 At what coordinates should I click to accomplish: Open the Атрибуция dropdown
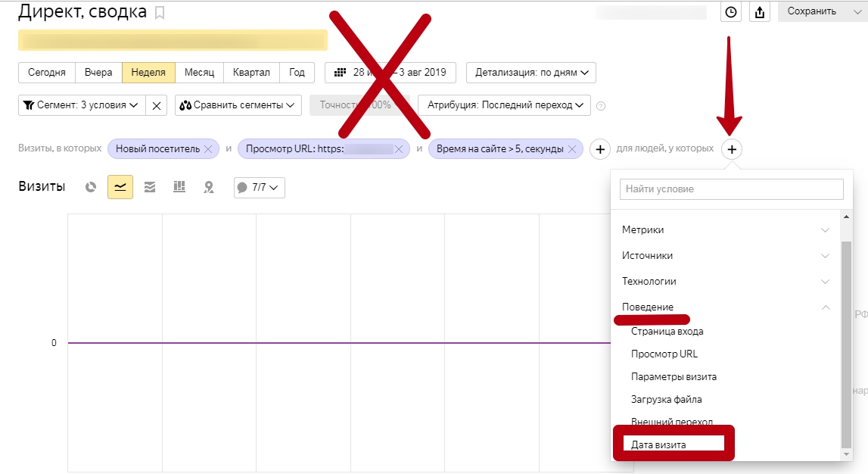tap(504, 105)
